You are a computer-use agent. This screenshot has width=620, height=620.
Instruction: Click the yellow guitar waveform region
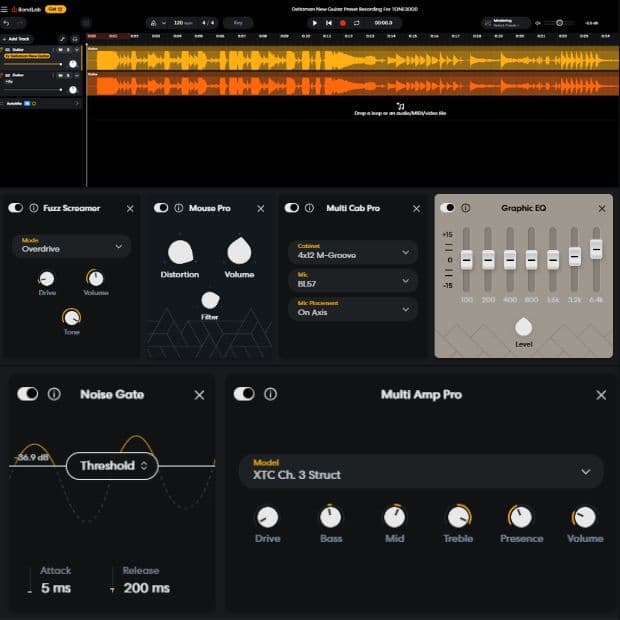coord(353,59)
